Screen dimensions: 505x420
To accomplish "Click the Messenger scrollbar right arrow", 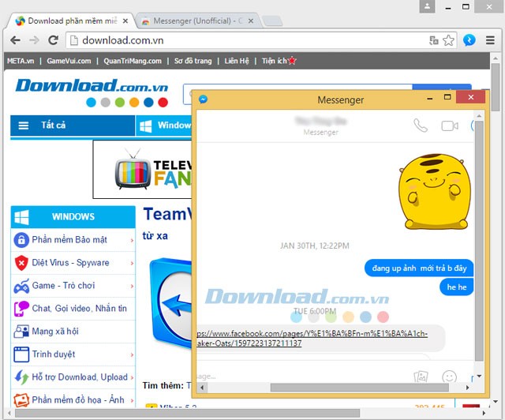I will pos(467,388).
